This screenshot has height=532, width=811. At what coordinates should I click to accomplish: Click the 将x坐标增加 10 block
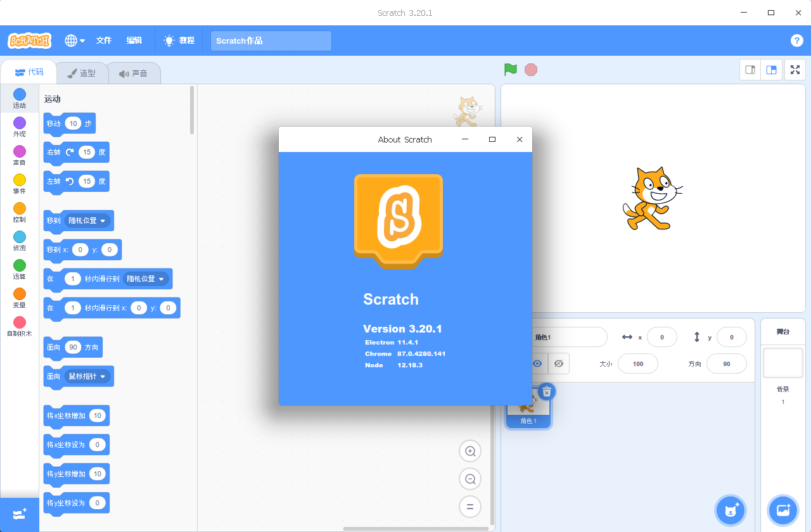tap(77, 416)
